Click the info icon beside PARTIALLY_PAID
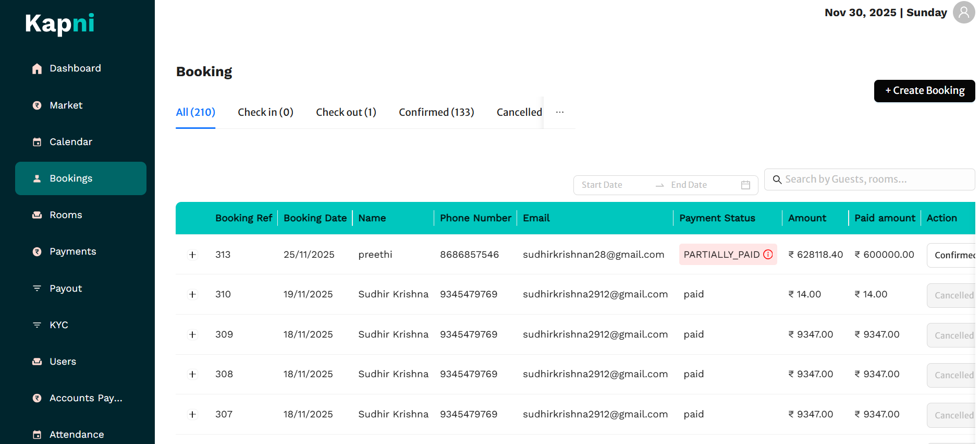The height and width of the screenshot is (444, 980). pyautogui.click(x=768, y=255)
